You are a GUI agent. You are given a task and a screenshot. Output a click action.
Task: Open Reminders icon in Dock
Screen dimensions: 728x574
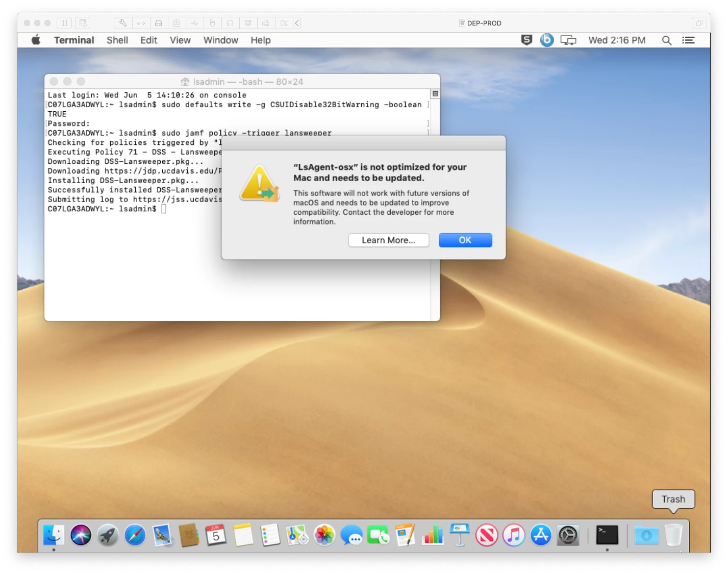pos(270,535)
